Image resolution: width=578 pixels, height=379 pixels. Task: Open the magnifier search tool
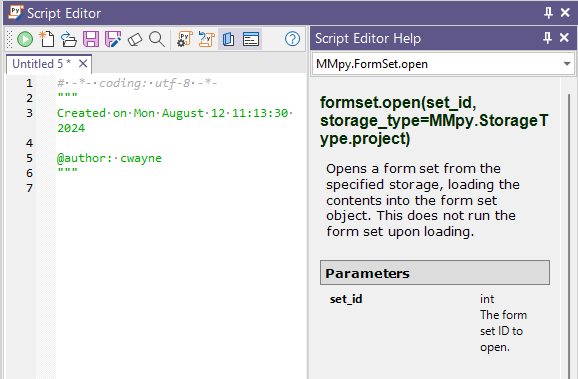pyautogui.click(x=157, y=39)
